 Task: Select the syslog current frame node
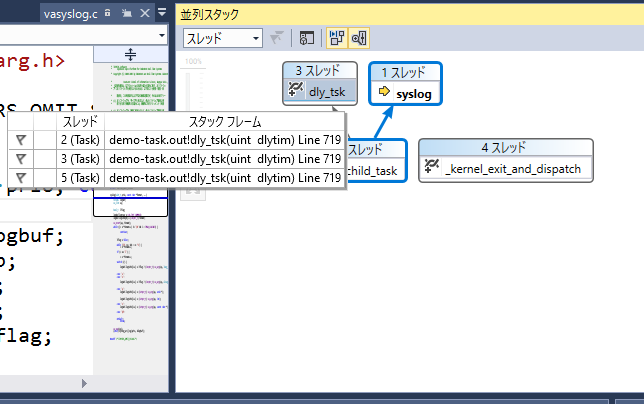(407, 92)
